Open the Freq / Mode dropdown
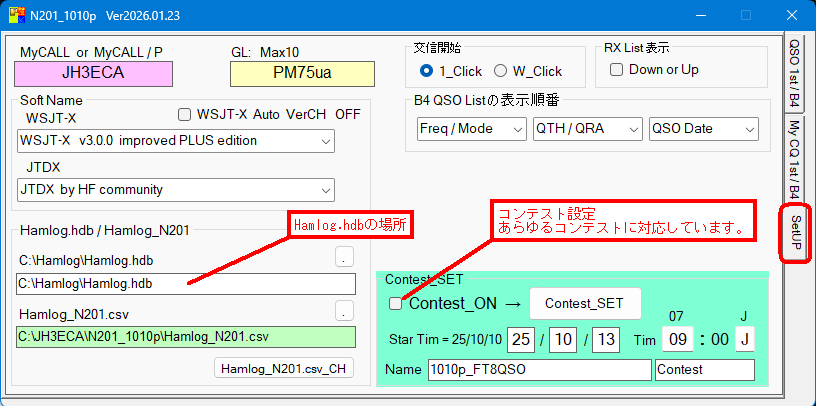Viewport: 816px width, 406px height. pos(471,129)
